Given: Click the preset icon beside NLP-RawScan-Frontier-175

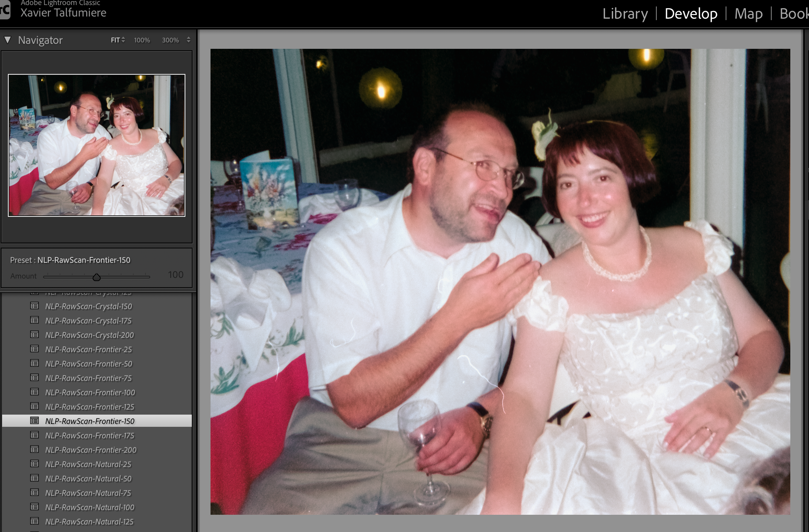Looking at the screenshot, I should (x=34, y=435).
